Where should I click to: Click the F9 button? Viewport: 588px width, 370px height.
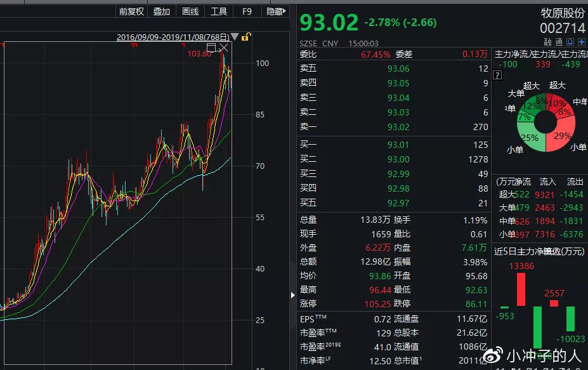pos(247,11)
